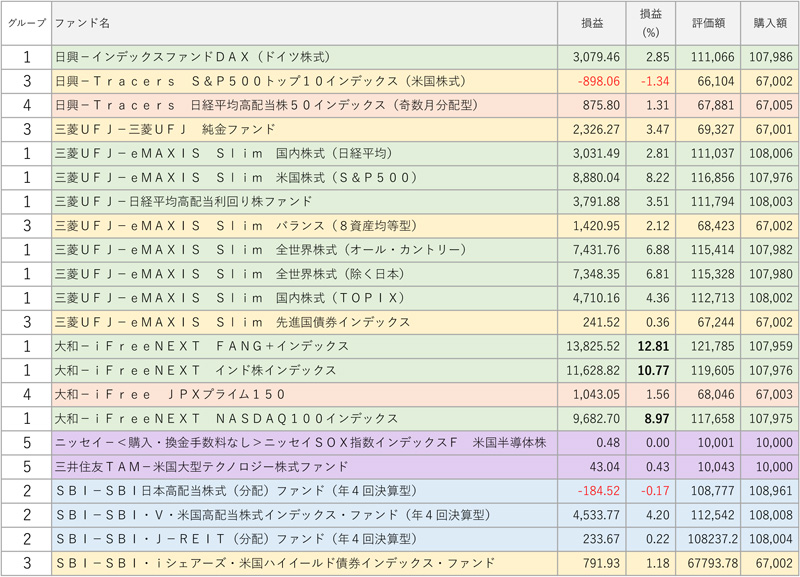Select the 大和 iFree JPXプライム150 cell
The image size is (800, 577).
(x=305, y=394)
